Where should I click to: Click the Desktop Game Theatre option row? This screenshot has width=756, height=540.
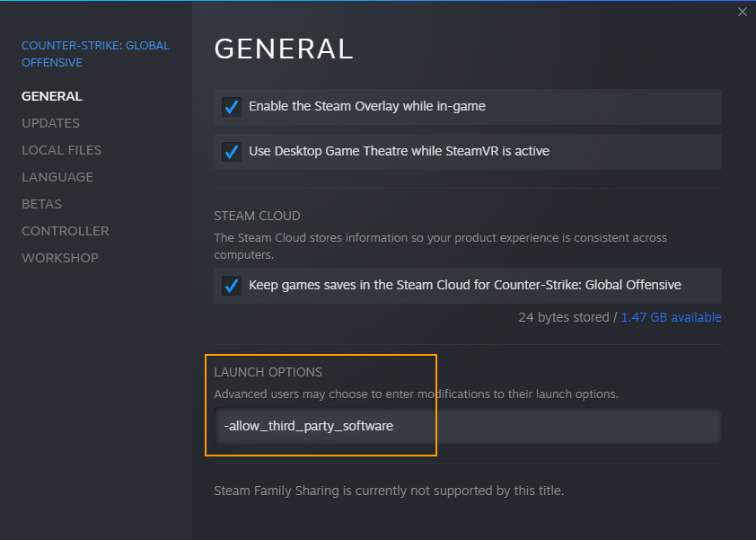click(x=468, y=152)
